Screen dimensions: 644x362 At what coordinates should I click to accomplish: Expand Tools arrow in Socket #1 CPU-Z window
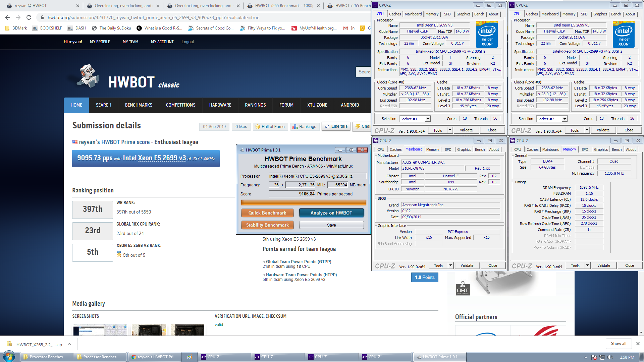(x=450, y=130)
